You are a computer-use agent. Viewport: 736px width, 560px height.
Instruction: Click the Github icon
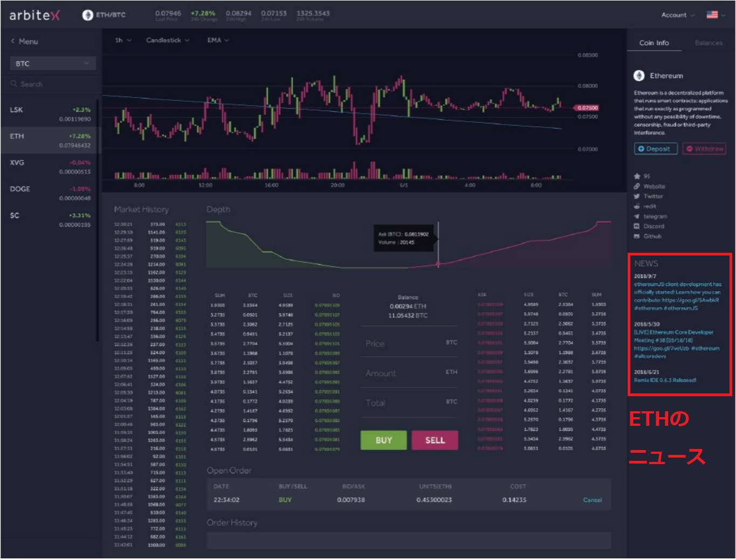click(637, 236)
